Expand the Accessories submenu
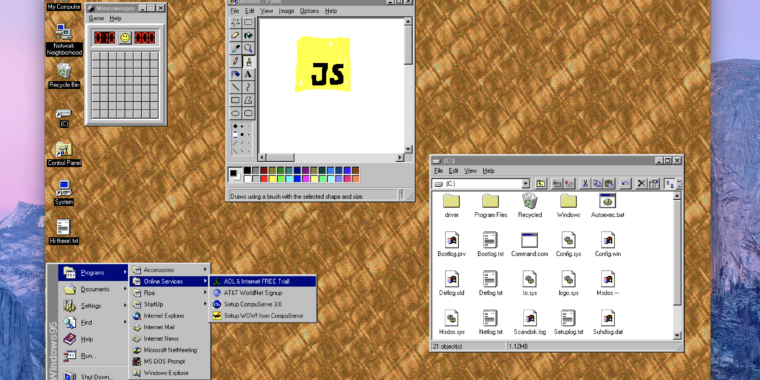The height and width of the screenshot is (380, 760). (170, 269)
